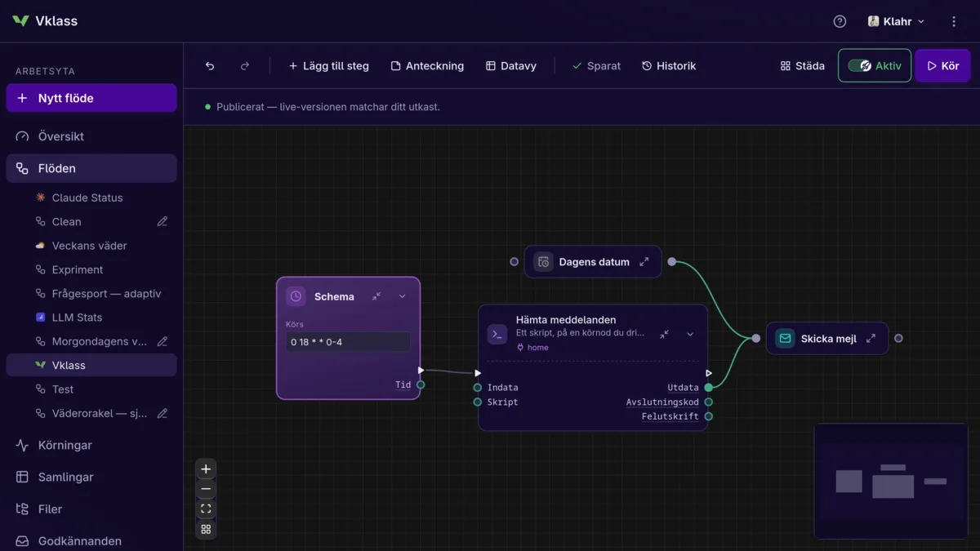Click the Skicka mejl envelope icon

pyautogui.click(x=785, y=338)
